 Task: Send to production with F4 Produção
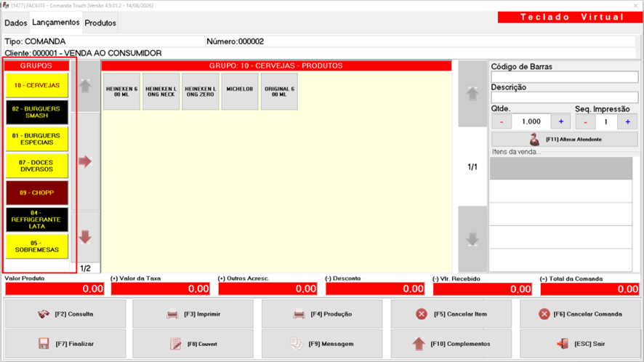click(x=322, y=314)
